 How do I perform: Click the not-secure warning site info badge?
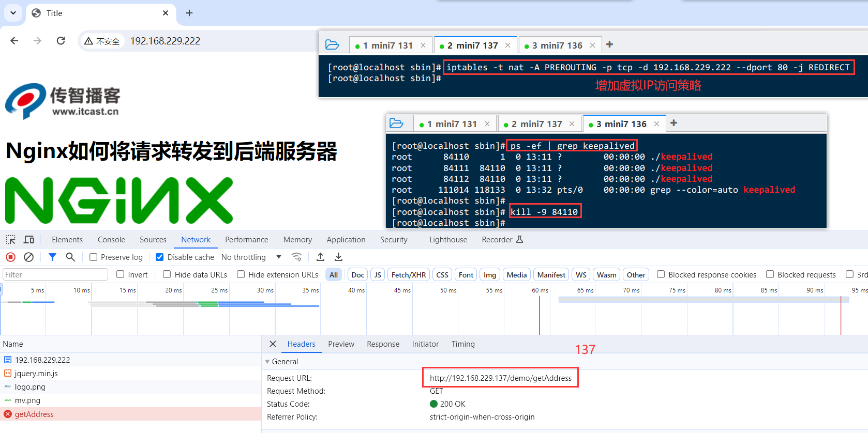[102, 41]
